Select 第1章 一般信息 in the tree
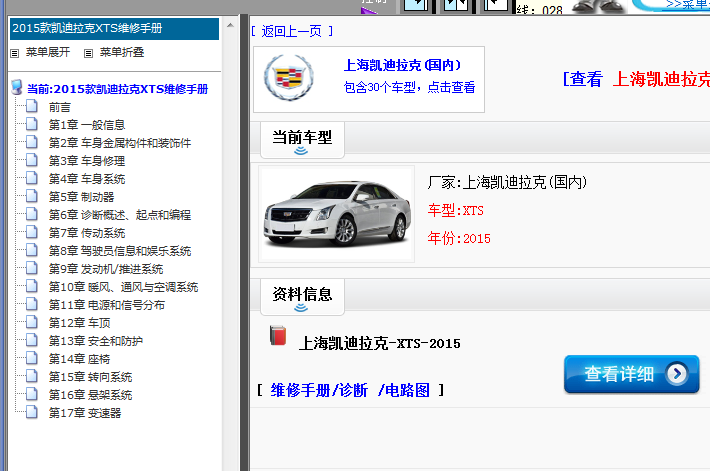710x471 pixels. [86, 125]
